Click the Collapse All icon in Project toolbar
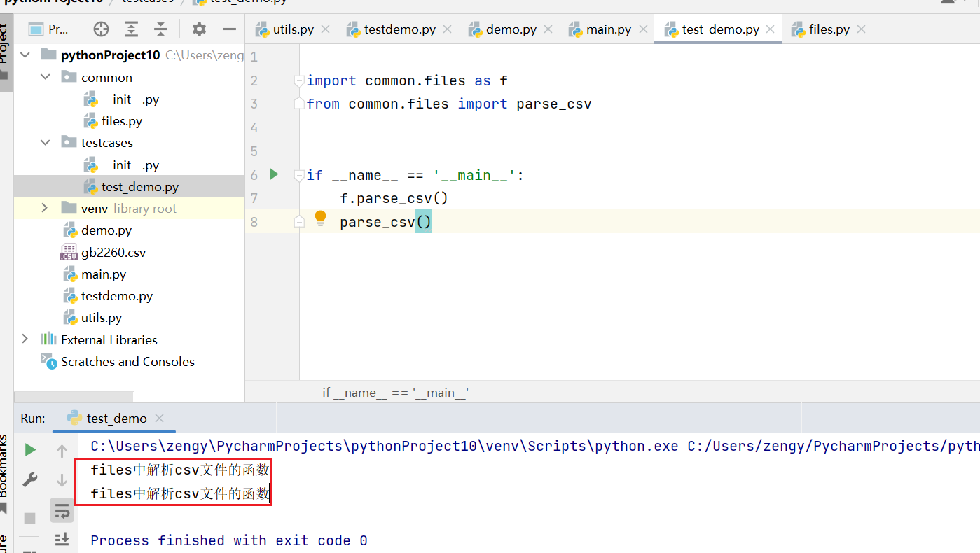Viewport: 980px width, 553px height. point(161,29)
